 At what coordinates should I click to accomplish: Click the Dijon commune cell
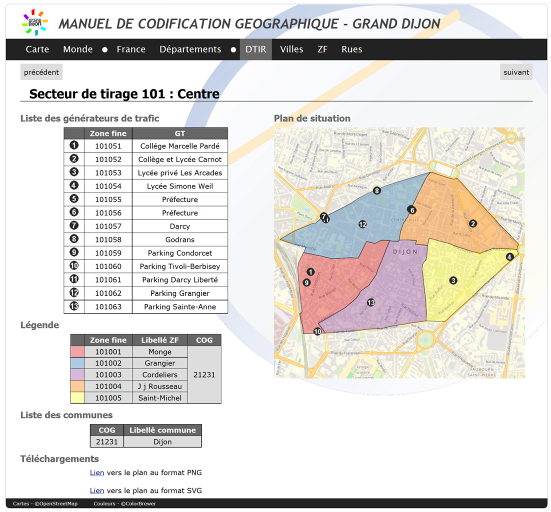(162, 442)
